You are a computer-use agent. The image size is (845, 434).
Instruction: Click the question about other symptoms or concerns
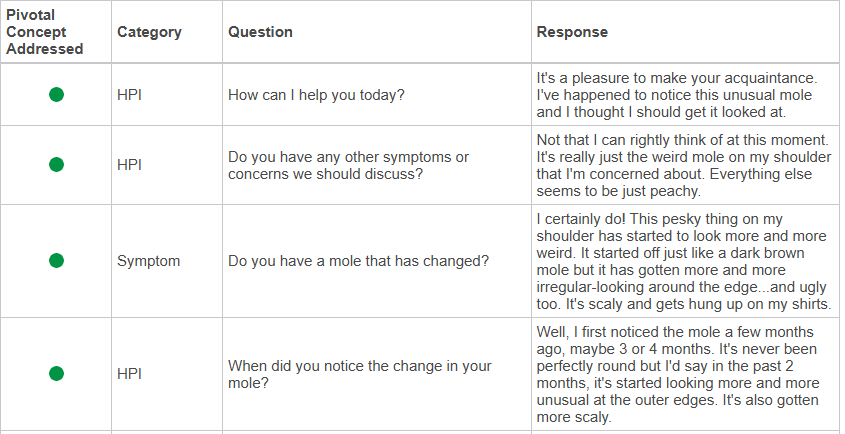coord(348,166)
